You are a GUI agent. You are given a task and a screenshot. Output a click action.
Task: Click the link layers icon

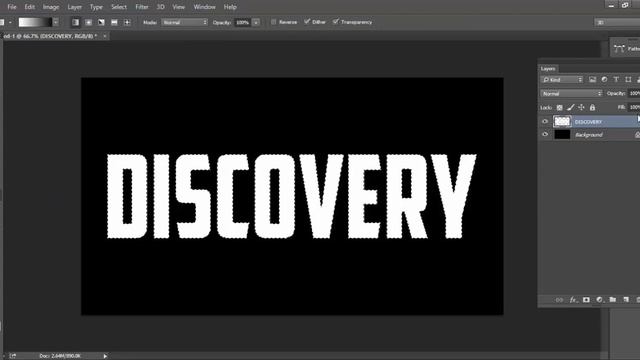click(x=559, y=300)
